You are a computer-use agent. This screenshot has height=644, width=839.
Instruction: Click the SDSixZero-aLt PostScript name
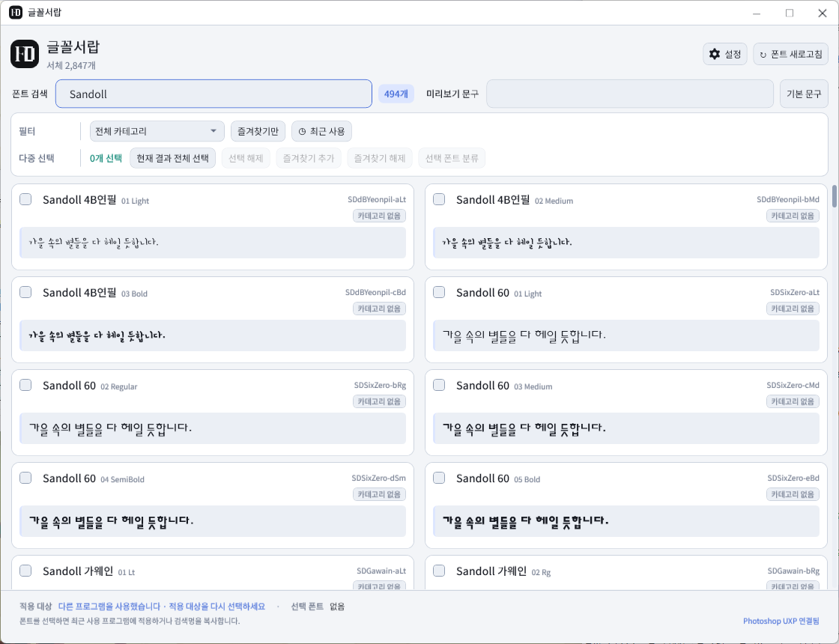795,293
